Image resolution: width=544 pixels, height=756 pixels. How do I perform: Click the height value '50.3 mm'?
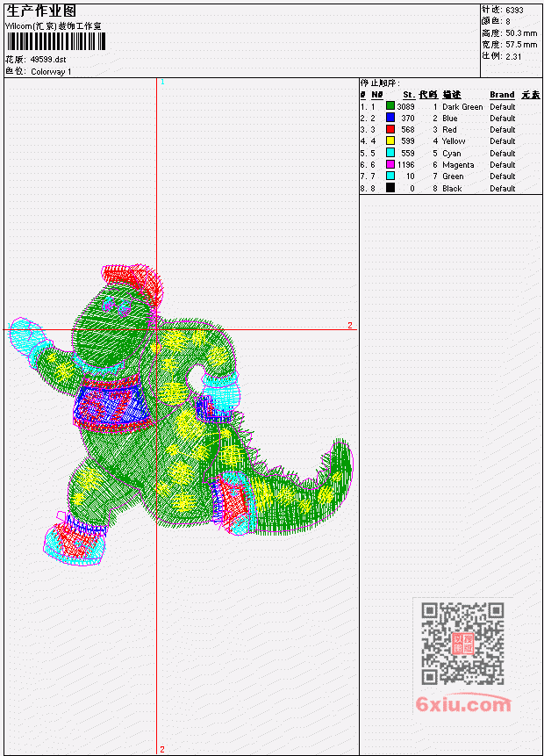coord(521,33)
